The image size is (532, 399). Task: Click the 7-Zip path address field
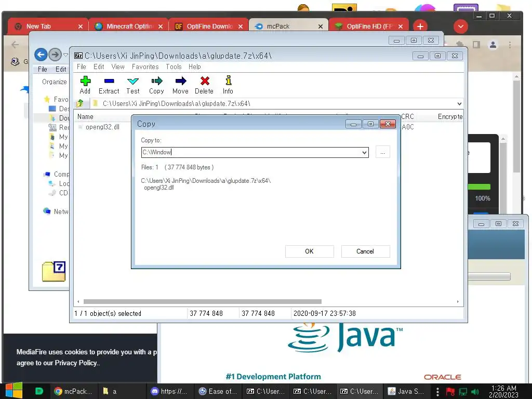pyautogui.click(x=273, y=103)
